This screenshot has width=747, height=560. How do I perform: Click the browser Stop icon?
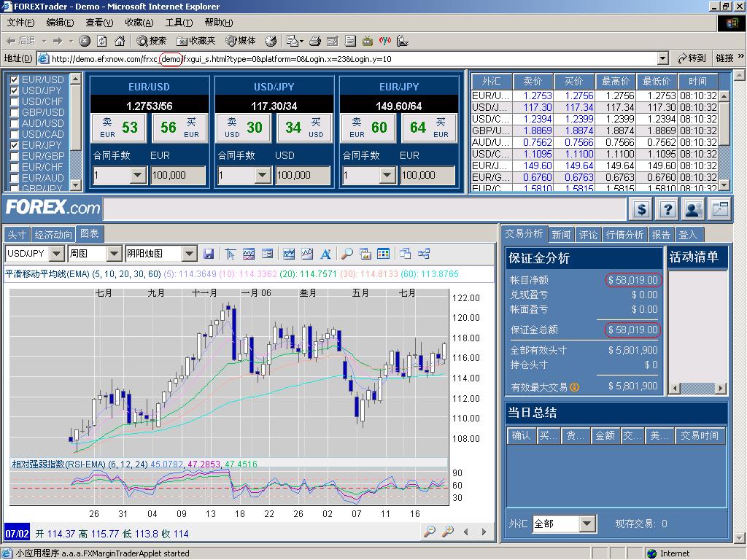[x=85, y=41]
